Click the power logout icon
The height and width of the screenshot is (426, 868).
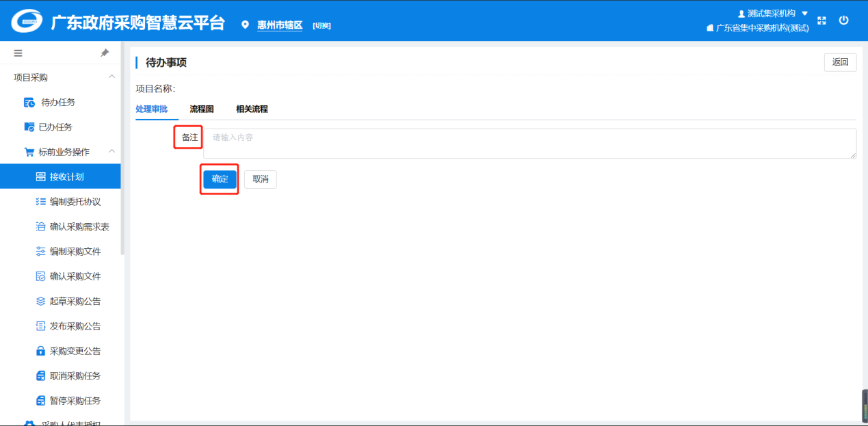[843, 21]
